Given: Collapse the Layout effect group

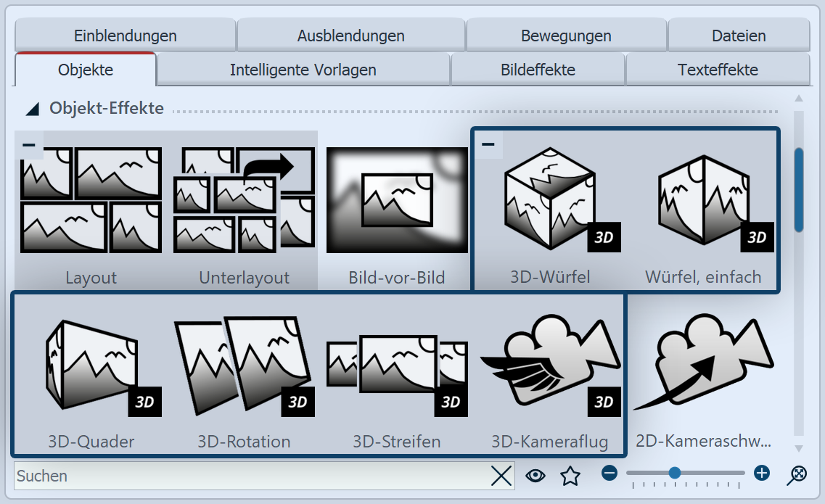Looking at the screenshot, I should click(28, 144).
